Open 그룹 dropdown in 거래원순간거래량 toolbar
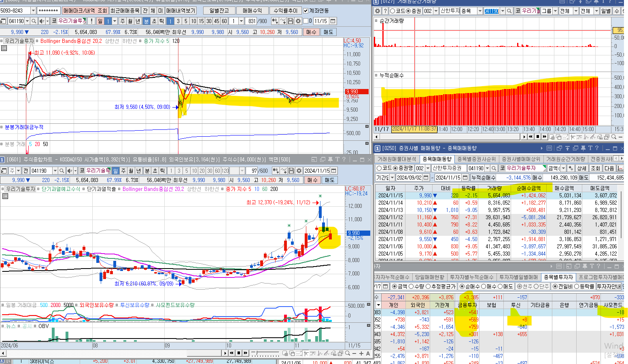The width and height of the screenshot is (628, 364). coord(555,11)
